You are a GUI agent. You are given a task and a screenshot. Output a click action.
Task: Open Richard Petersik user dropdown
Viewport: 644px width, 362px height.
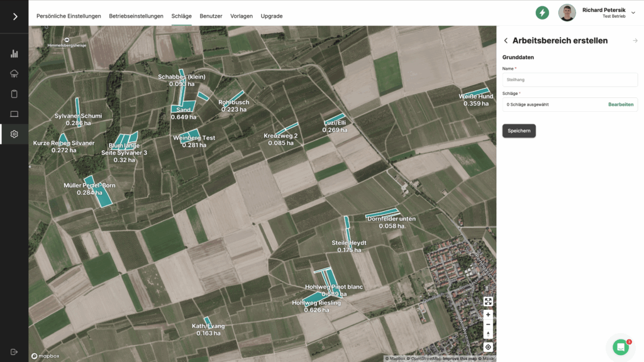point(633,13)
